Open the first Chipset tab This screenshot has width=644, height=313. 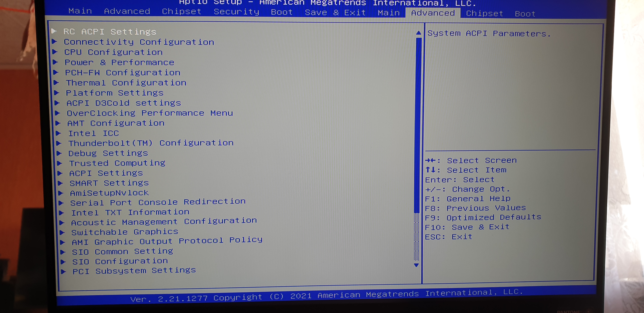pos(181,11)
